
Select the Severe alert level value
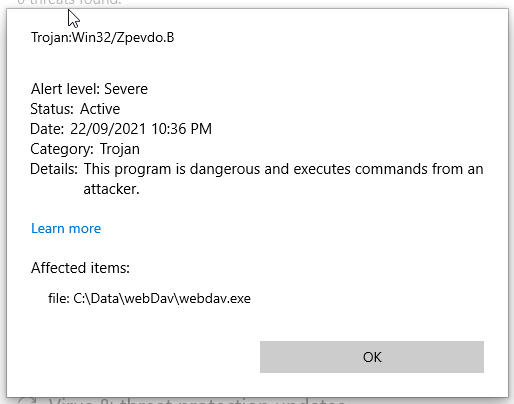pos(126,89)
